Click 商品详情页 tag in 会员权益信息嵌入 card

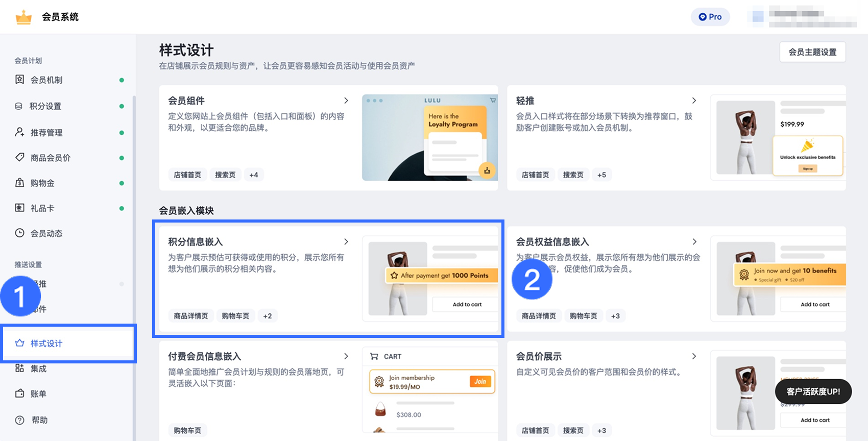(x=539, y=316)
